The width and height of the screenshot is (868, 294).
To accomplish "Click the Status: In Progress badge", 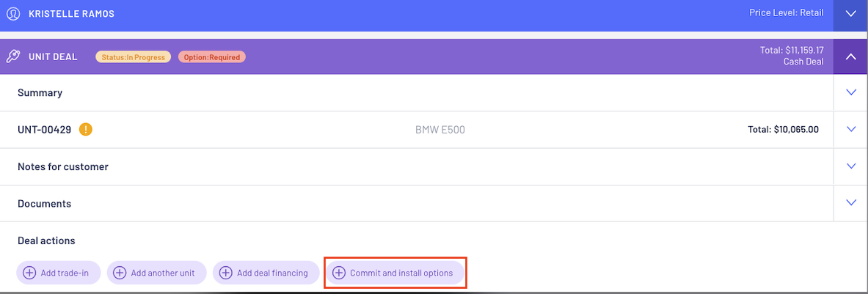I will click(134, 57).
